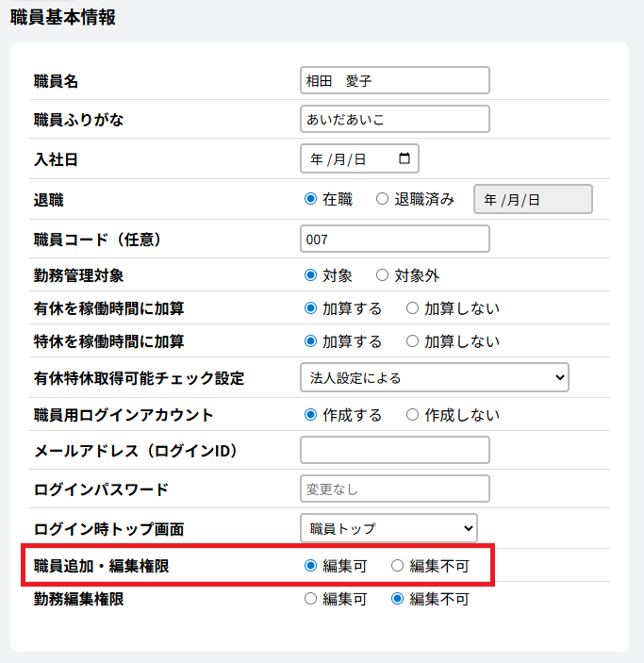Select 編集不可 for 勤務編集権限
Viewport: 644px width, 663px height.
coord(397,599)
